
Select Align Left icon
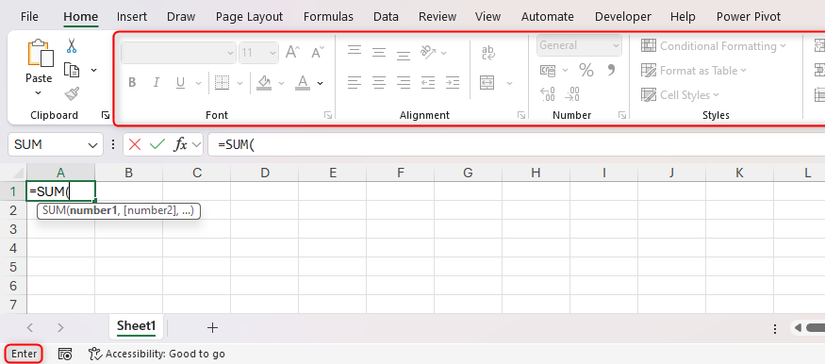click(355, 83)
